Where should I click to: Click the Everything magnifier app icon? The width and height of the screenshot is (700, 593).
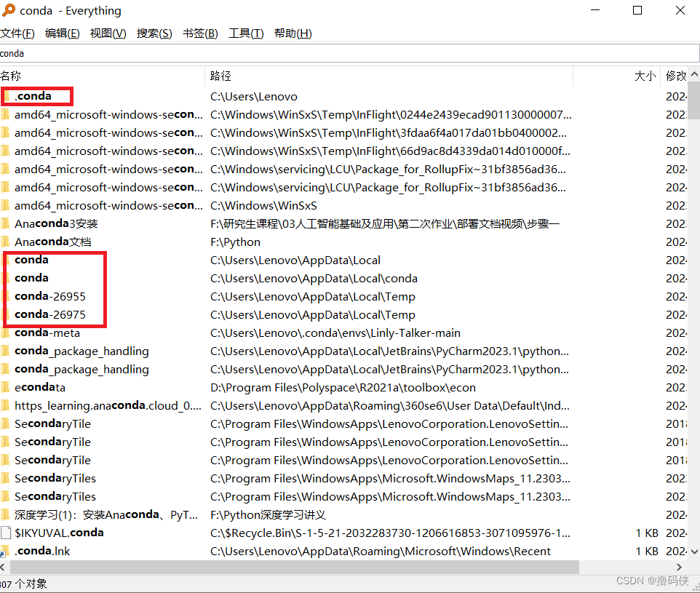9,10
